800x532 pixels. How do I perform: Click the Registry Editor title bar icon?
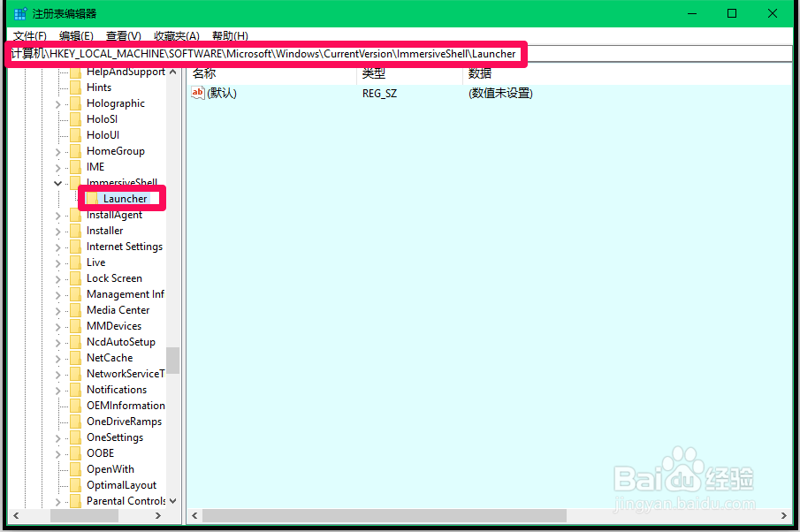[20, 14]
